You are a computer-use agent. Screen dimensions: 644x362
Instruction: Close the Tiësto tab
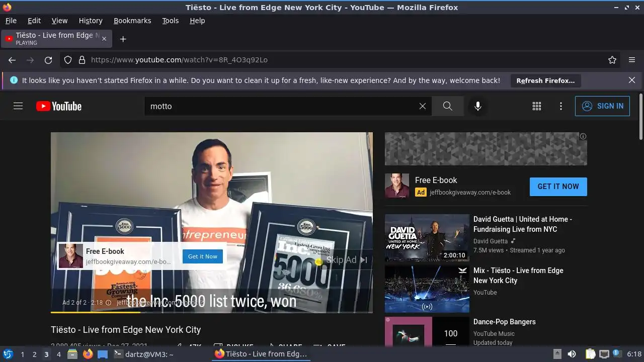(x=105, y=39)
